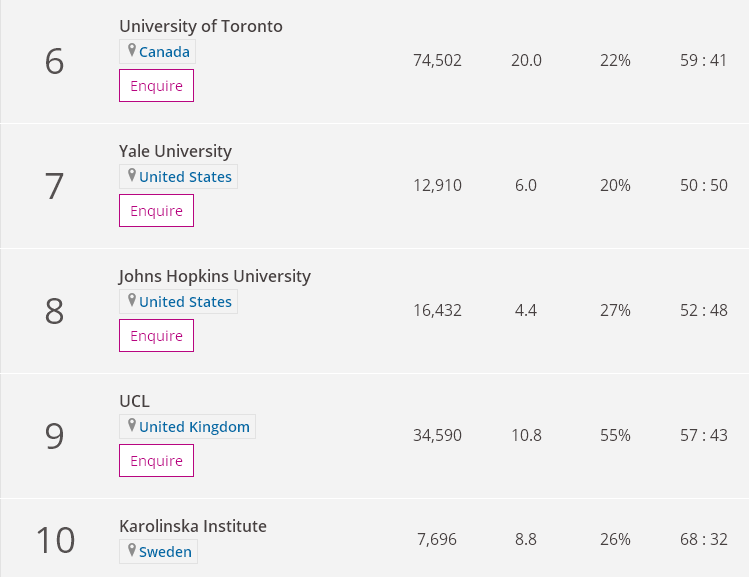Click the pin icon under Johns Hopkins University
Image resolution: width=749 pixels, height=577 pixels.
131,301
